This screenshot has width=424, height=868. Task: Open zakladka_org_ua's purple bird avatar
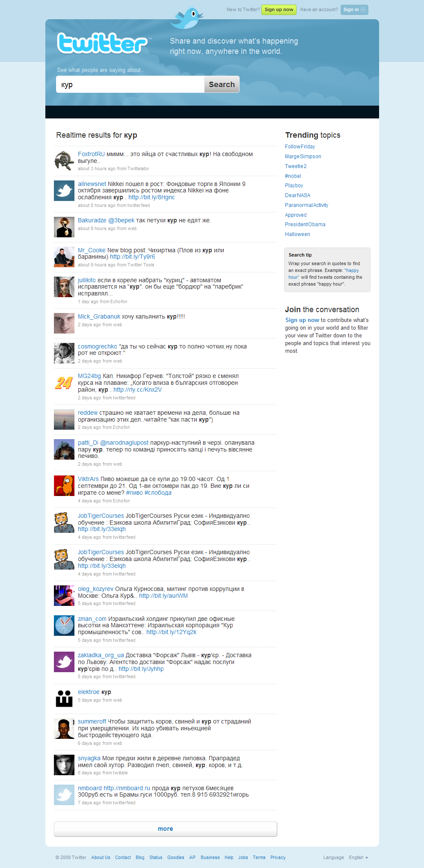(64, 662)
